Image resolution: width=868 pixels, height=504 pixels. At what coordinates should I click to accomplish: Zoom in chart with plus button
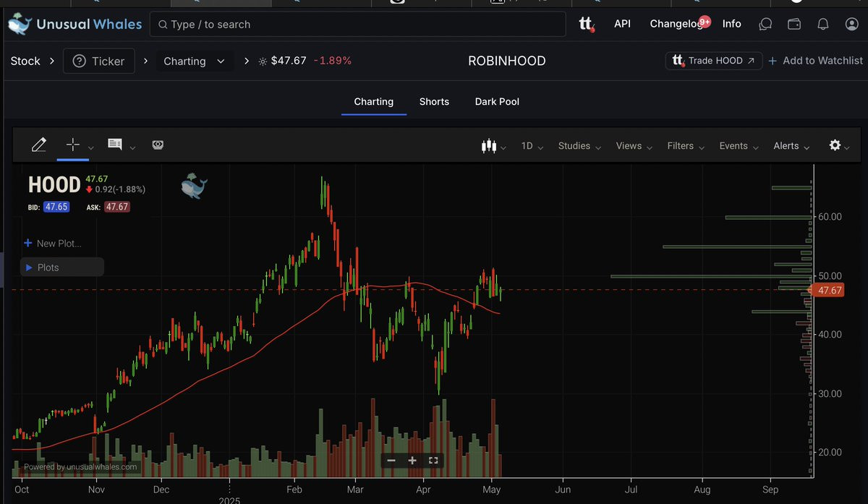click(x=412, y=461)
